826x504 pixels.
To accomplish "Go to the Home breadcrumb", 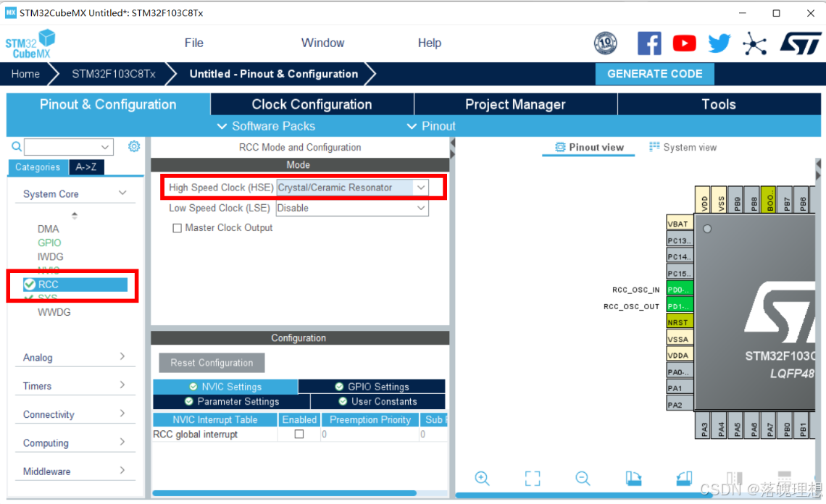I will click(x=25, y=74).
